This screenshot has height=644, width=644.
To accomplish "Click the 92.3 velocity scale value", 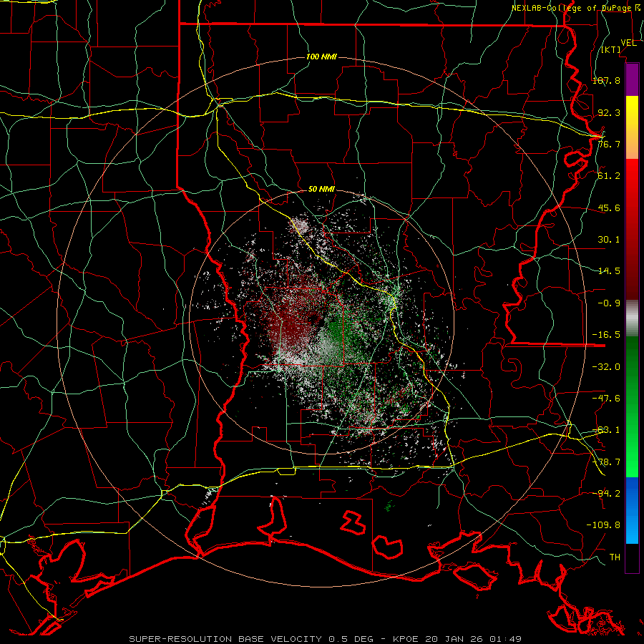I will point(609,112).
